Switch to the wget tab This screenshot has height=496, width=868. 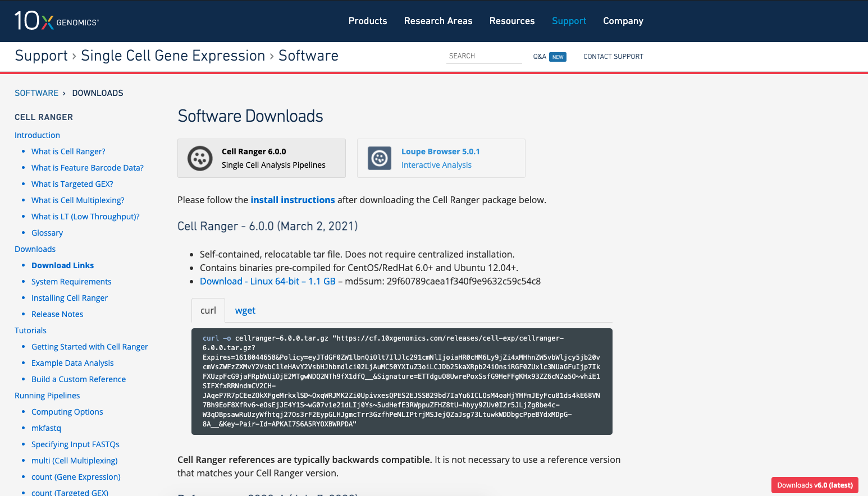tap(245, 310)
